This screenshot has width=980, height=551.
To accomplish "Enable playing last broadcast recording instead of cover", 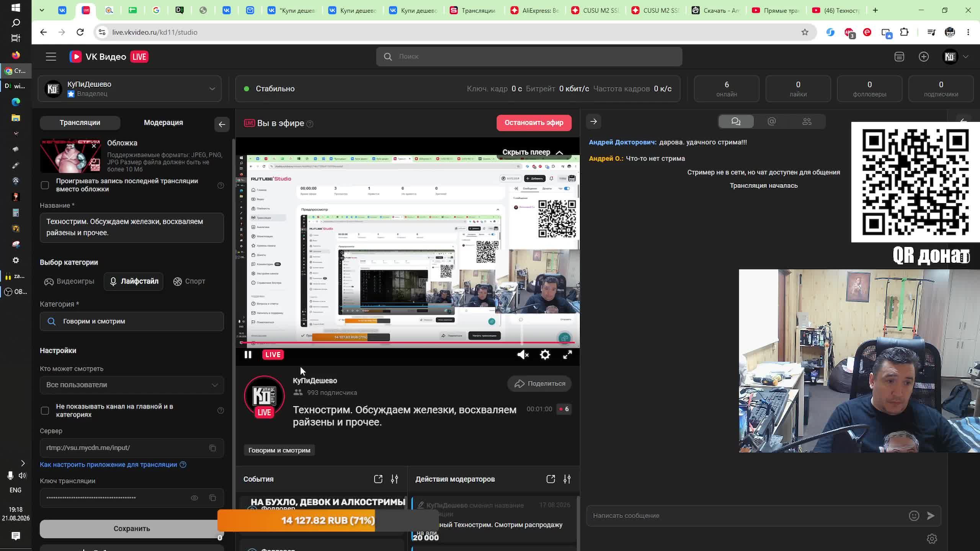I will pyautogui.click(x=45, y=186).
